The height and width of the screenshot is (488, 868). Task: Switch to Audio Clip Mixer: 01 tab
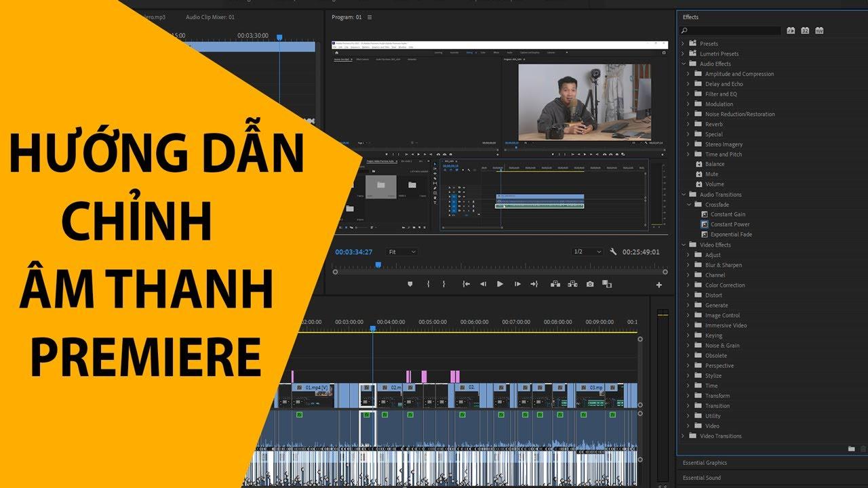210,17
